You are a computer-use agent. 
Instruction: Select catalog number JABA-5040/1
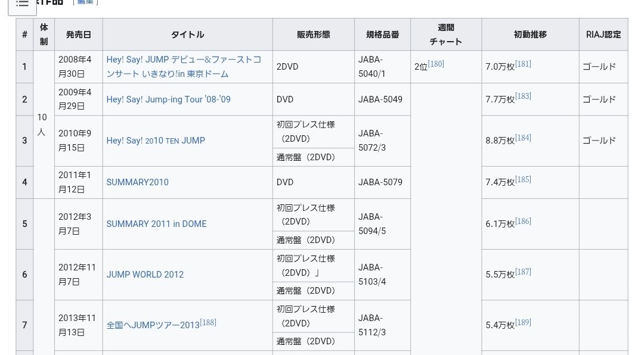[x=382, y=67]
